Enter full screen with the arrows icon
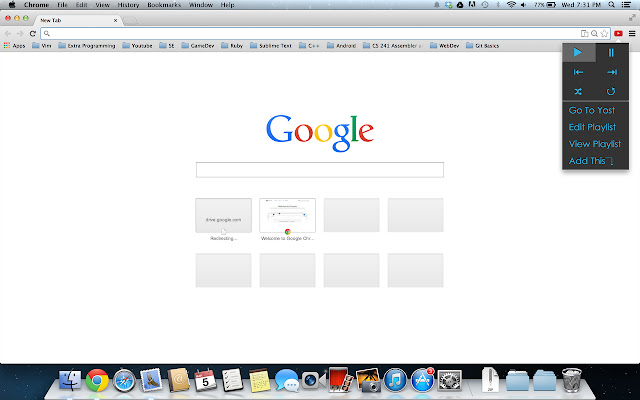The height and width of the screenshot is (400, 640). click(632, 18)
